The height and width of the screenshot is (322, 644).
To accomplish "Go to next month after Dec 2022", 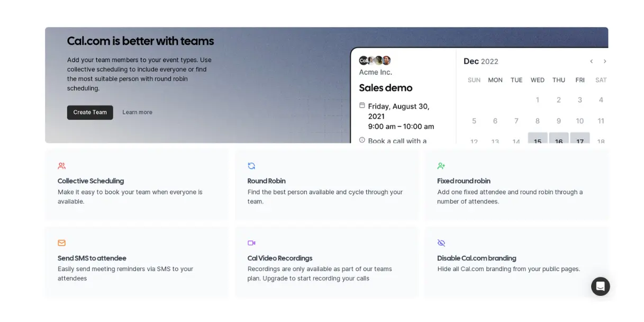I will 605,61.
